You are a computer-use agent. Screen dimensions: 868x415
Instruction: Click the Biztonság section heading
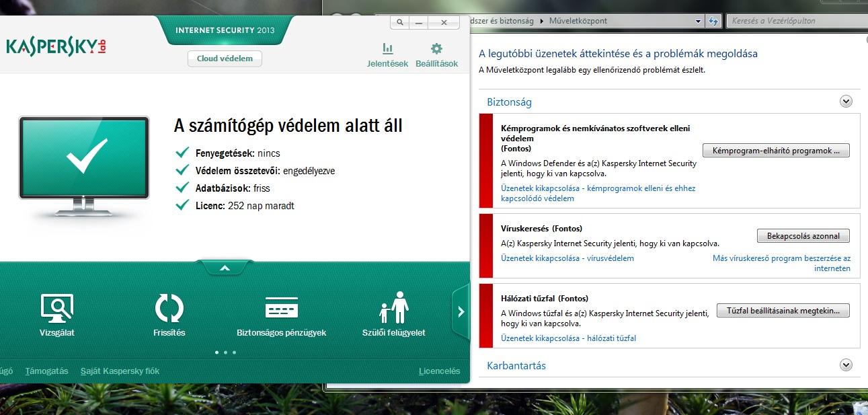pyautogui.click(x=509, y=102)
